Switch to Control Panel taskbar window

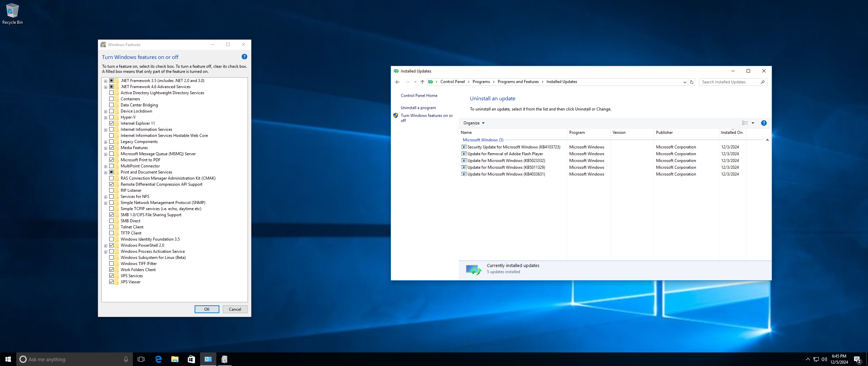tap(208, 359)
